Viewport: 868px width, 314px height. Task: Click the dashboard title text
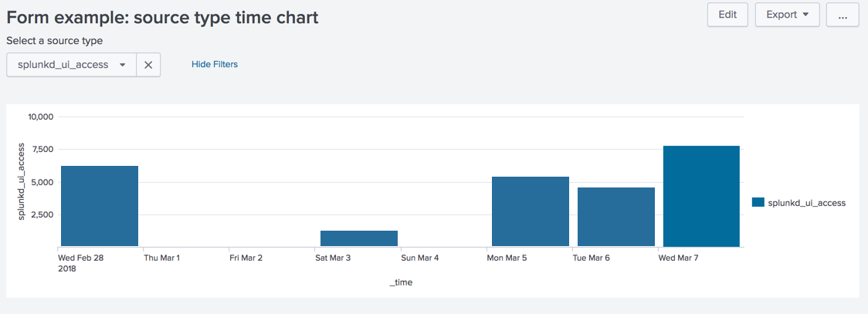click(162, 17)
